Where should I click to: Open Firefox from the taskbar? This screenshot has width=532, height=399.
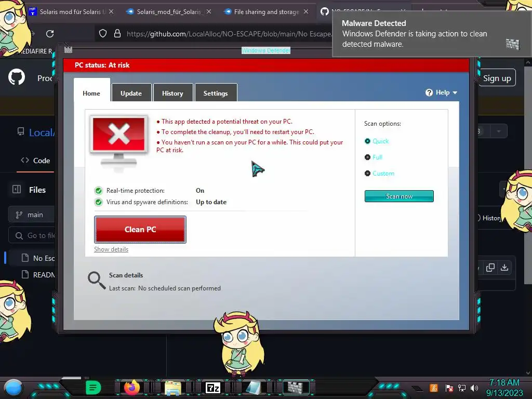(x=131, y=388)
